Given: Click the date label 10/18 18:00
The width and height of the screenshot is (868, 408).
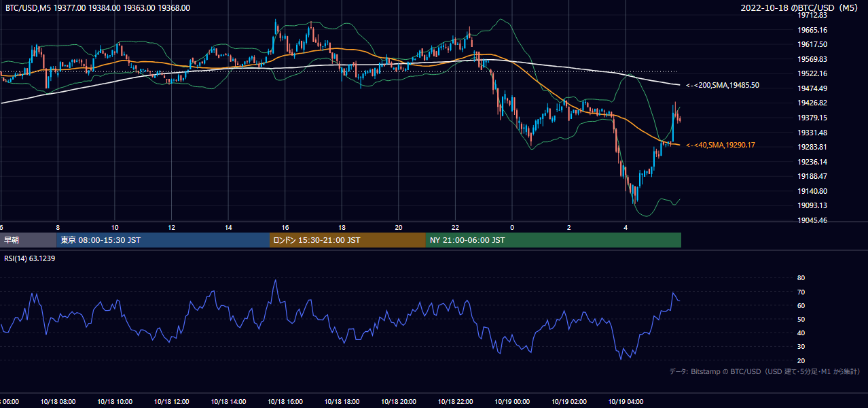Looking at the screenshot, I should pos(342,402).
